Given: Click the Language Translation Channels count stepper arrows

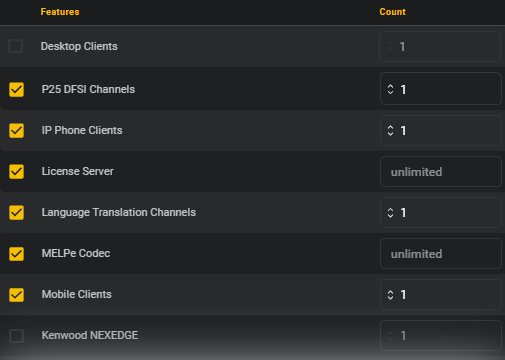Looking at the screenshot, I should pyautogui.click(x=390, y=213).
